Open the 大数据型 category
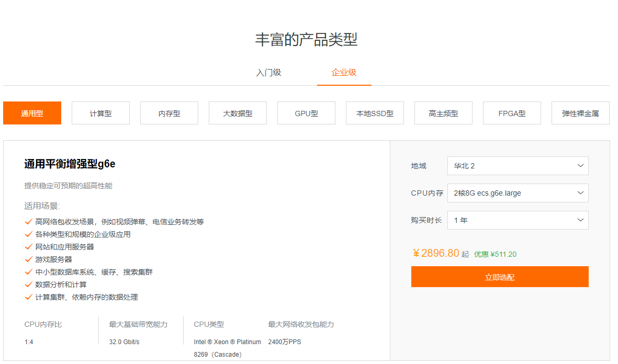Image resolution: width=618 pixels, height=364 pixels. click(x=238, y=113)
